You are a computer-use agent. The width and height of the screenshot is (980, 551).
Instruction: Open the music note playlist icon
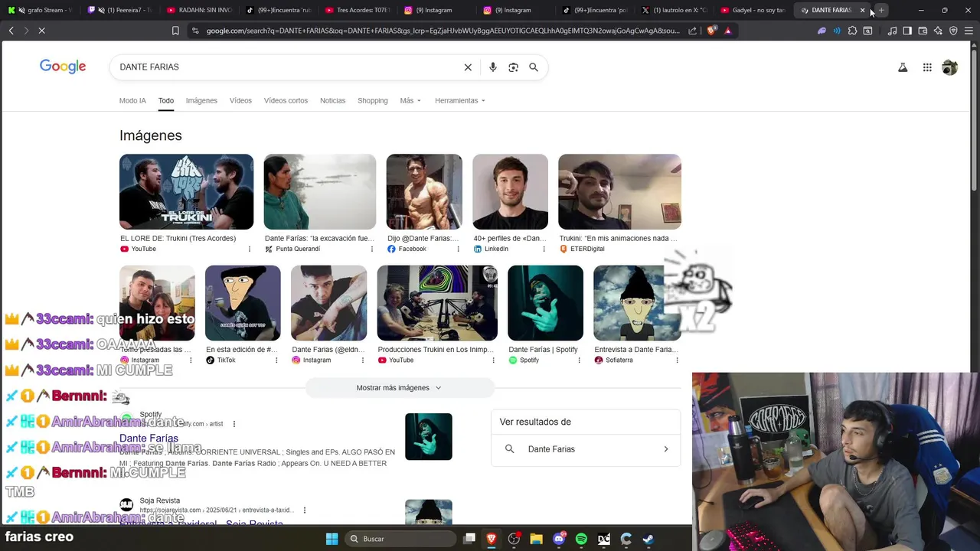coord(892,31)
